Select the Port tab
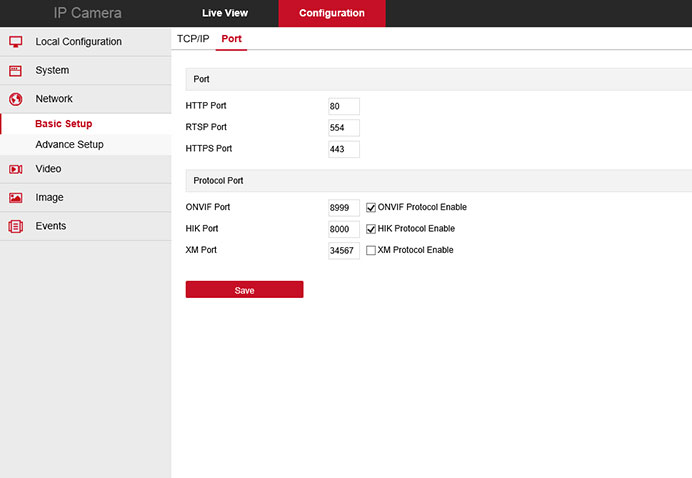Screen dimensions: 692x478 [x=231, y=39]
